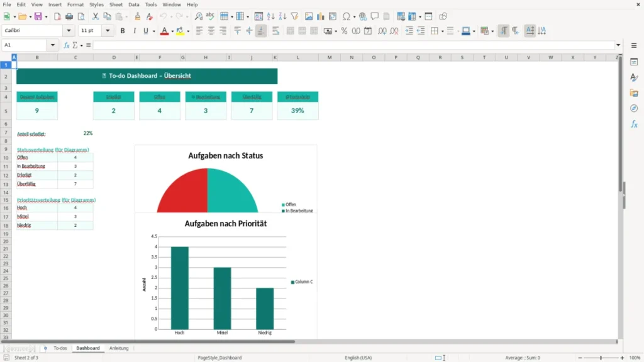Save the document with the Save icon

(38, 16)
